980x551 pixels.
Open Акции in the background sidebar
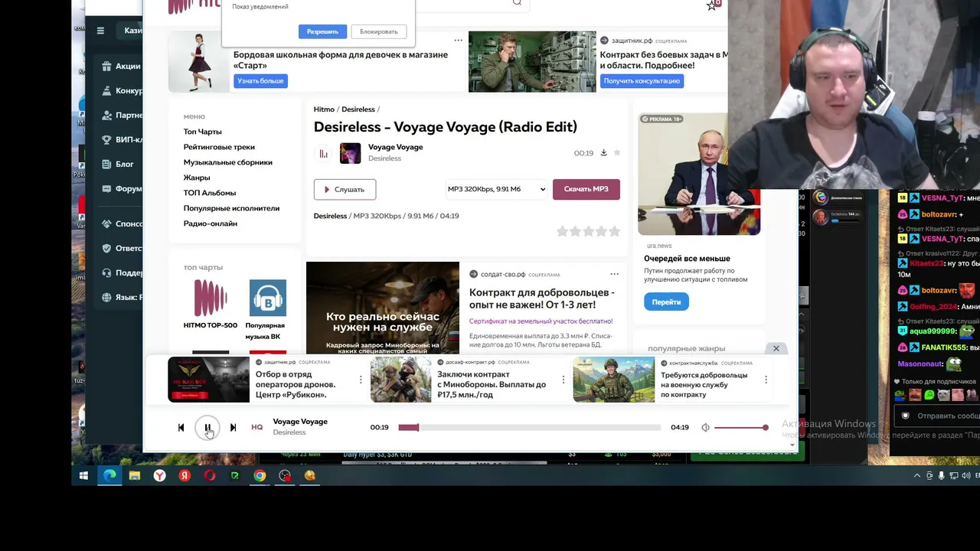pyautogui.click(x=122, y=66)
